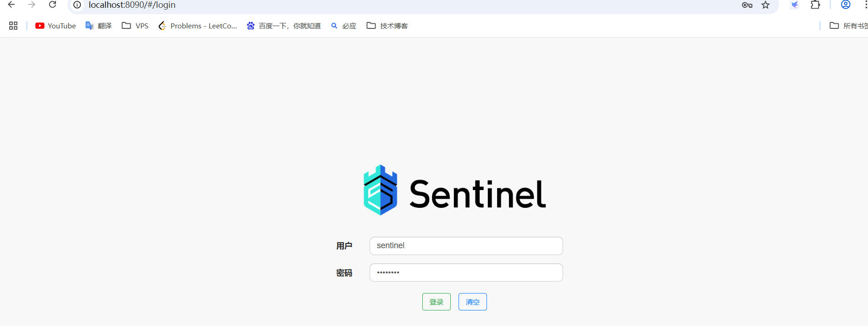
Task: Click the 清空 clear button
Action: [473, 302]
